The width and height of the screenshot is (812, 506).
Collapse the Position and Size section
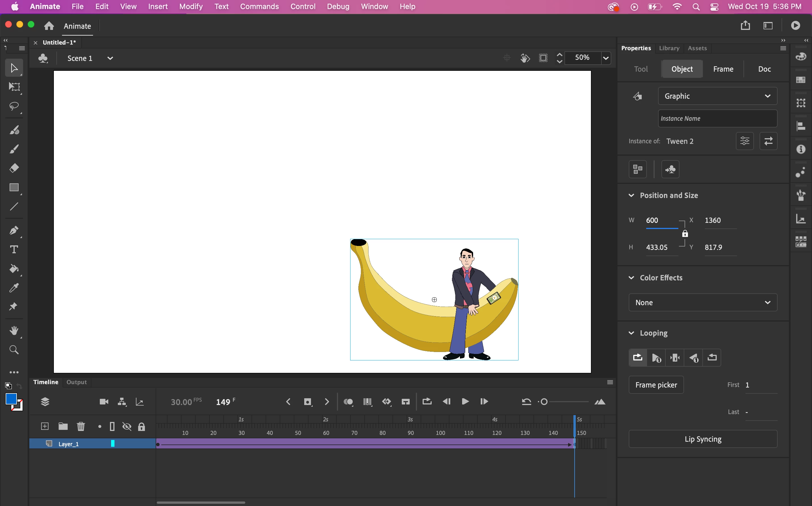click(x=631, y=195)
